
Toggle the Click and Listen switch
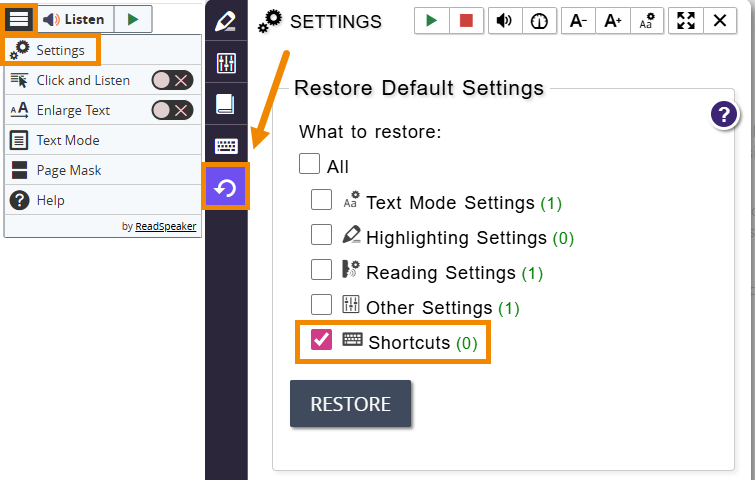point(172,81)
